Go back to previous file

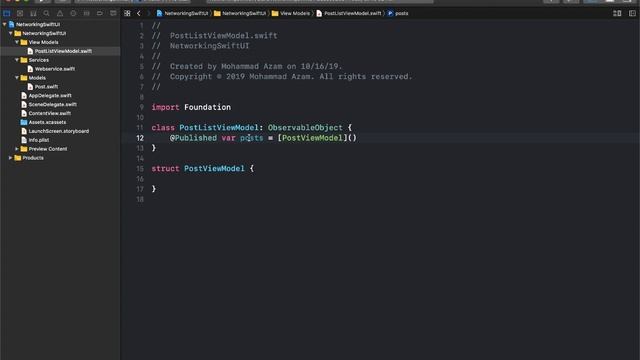point(139,13)
